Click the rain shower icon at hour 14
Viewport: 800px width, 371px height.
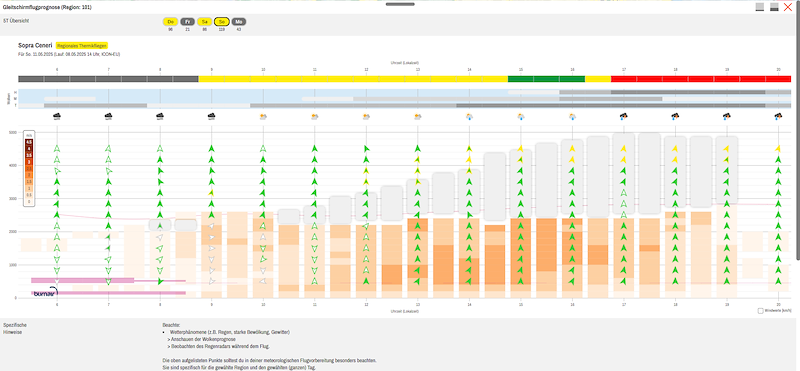(469, 116)
